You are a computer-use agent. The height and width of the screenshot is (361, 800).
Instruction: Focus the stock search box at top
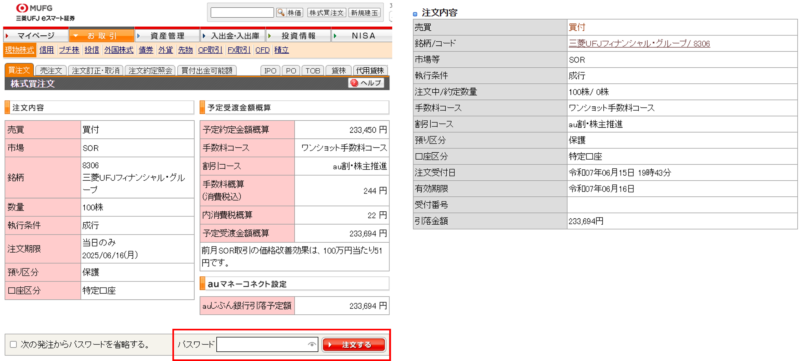pyautogui.click(x=242, y=12)
